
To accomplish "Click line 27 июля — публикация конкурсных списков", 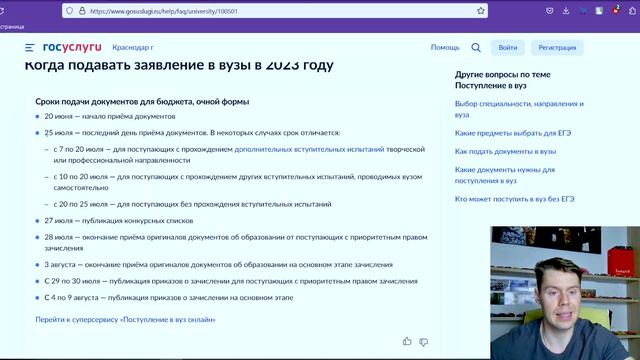I will click(119, 221).
